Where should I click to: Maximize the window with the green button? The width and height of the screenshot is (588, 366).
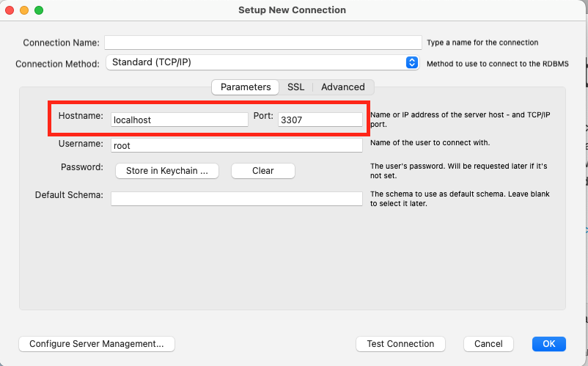[39, 10]
